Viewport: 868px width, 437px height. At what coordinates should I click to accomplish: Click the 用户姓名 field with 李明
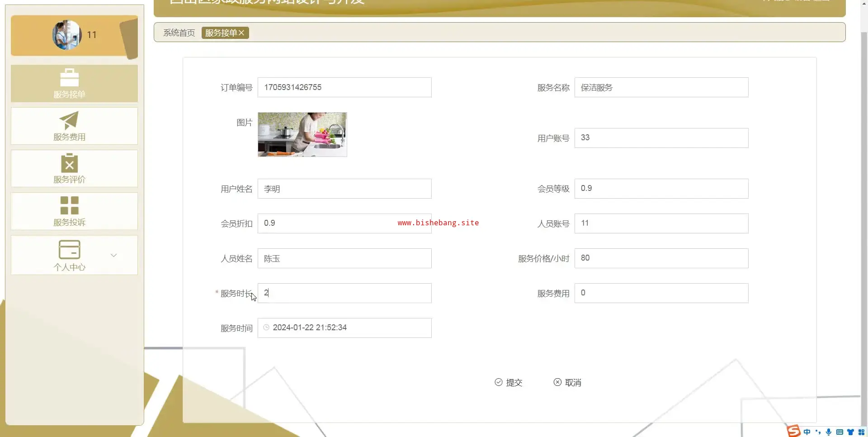coord(344,189)
